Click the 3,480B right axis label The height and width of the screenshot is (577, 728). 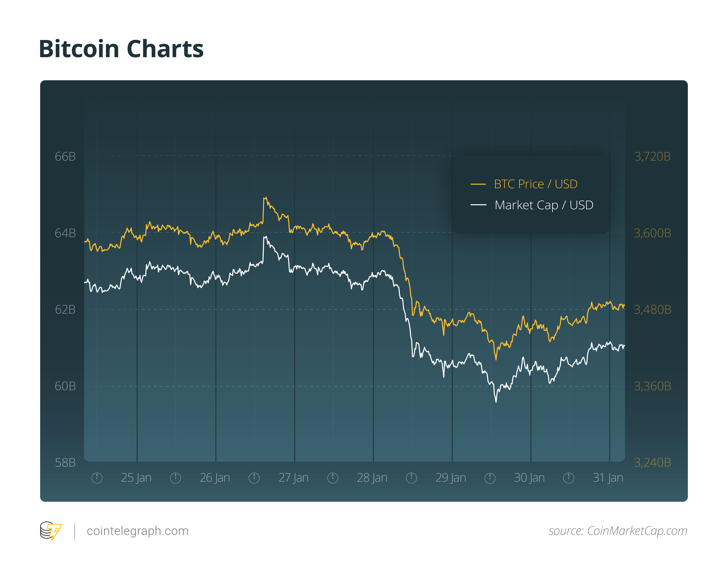point(653,310)
